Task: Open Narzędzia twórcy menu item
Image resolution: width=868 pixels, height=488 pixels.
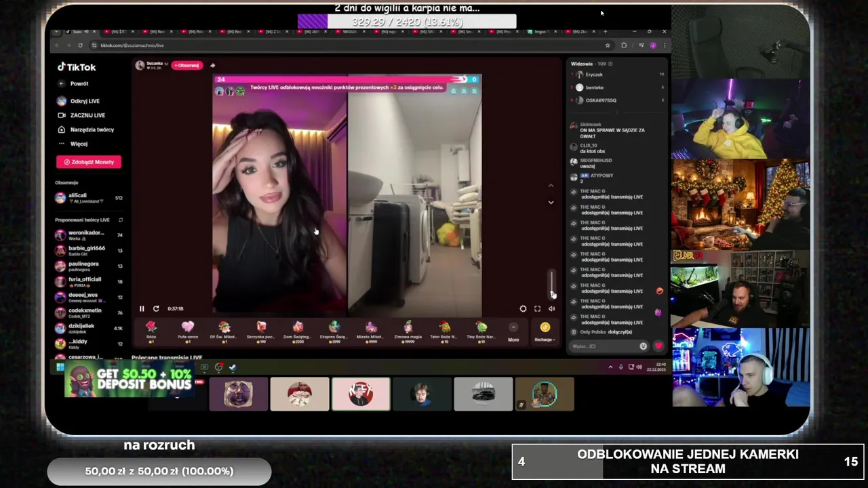Action: pos(86,129)
